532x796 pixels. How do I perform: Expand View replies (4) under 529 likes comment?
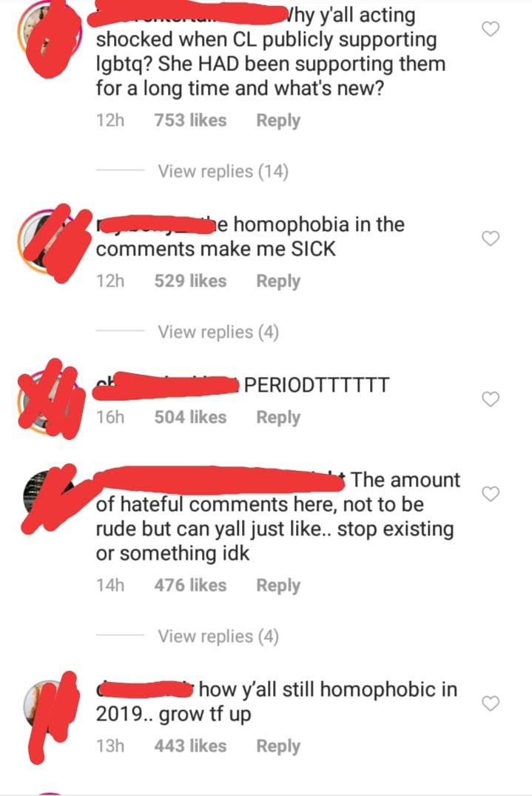click(218, 332)
